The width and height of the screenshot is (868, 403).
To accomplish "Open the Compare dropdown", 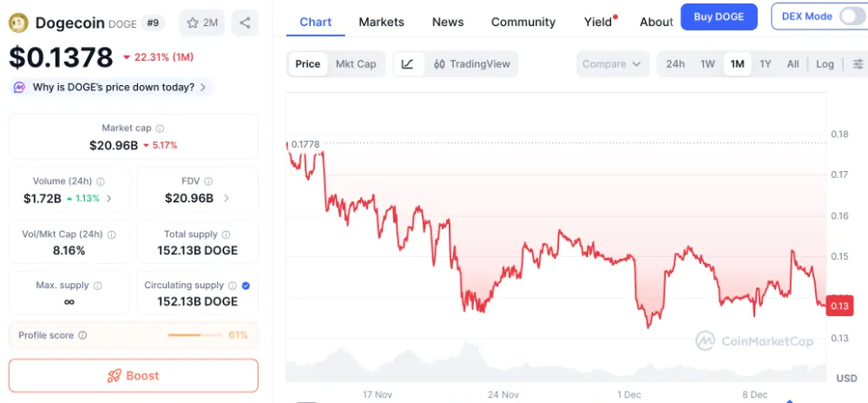I will pos(612,64).
